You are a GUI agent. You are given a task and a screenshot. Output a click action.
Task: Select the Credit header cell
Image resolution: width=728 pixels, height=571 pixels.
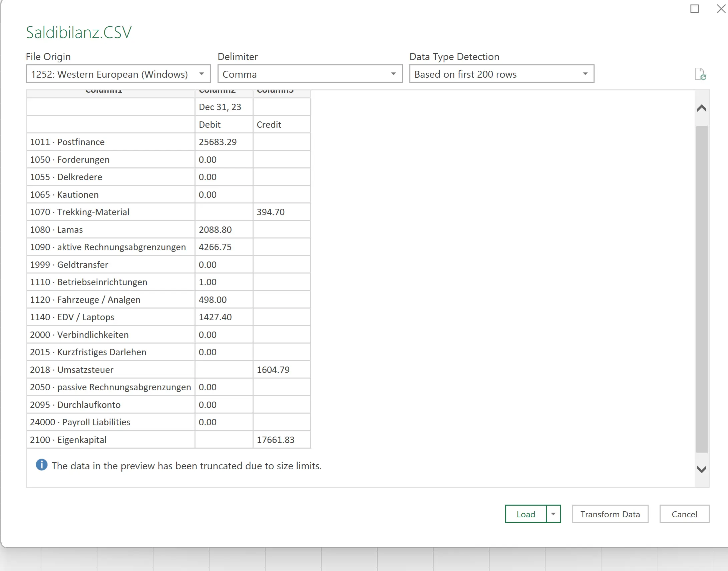coord(269,124)
